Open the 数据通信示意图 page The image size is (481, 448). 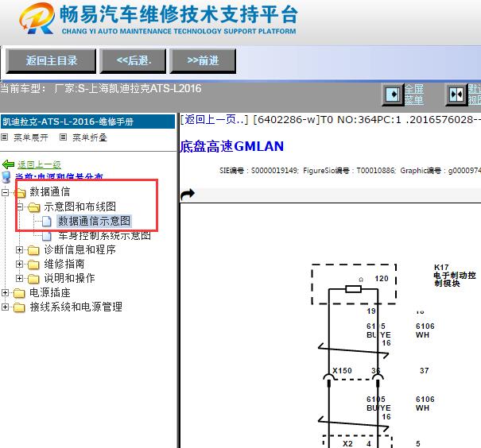click(x=94, y=221)
